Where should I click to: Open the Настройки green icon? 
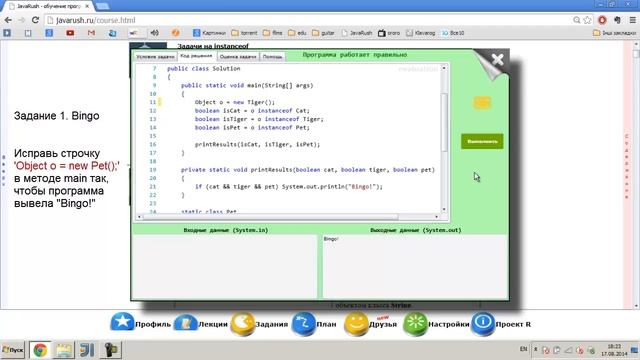[x=415, y=324]
